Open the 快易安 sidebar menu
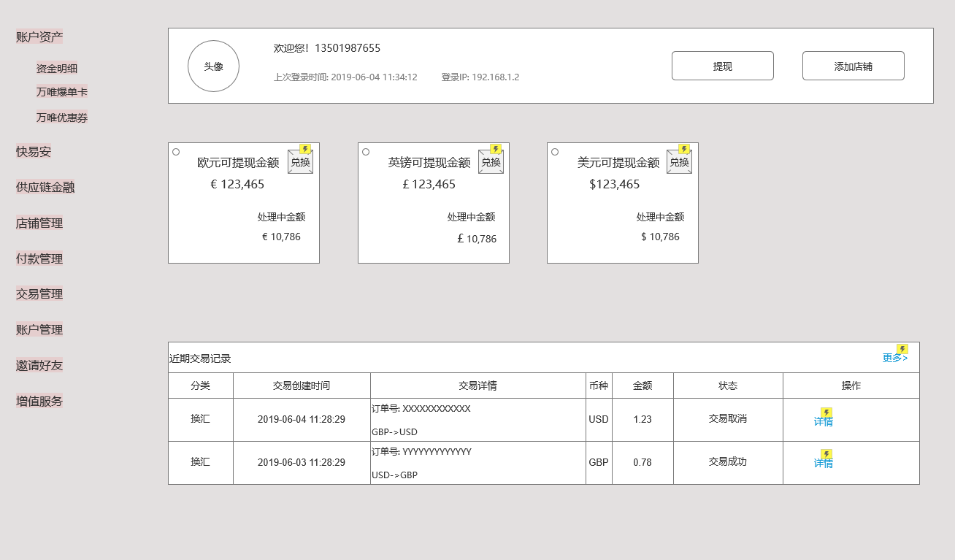The image size is (955, 560). pos(34,152)
